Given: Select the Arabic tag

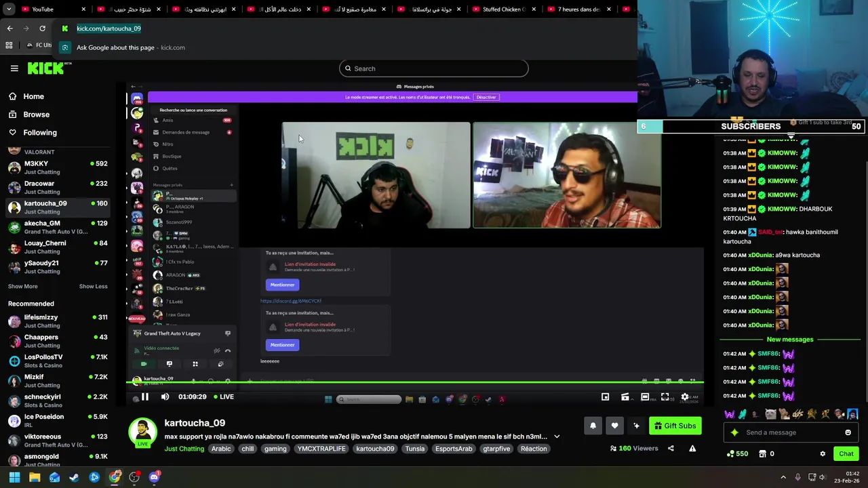Looking at the screenshot, I should click(x=221, y=449).
